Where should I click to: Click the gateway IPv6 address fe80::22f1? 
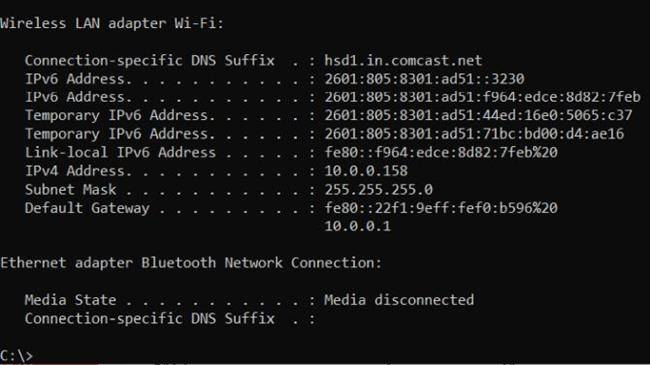pos(441,208)
